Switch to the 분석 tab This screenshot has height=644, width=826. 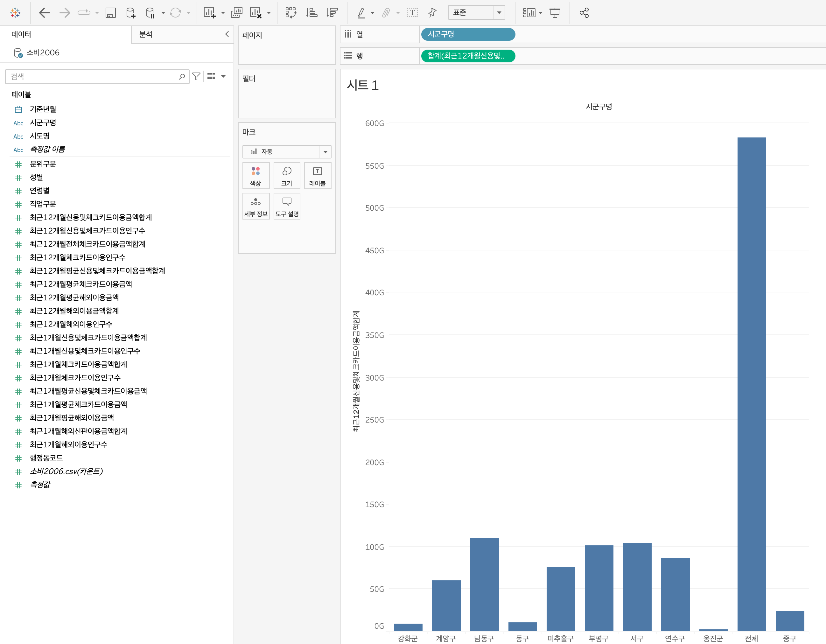[x=146, y=34]
